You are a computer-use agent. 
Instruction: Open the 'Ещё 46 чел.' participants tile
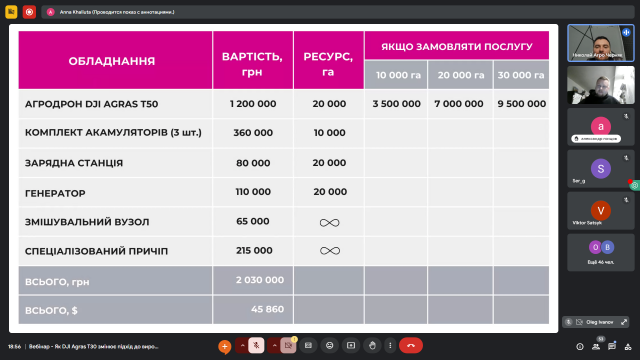(601, 253)
